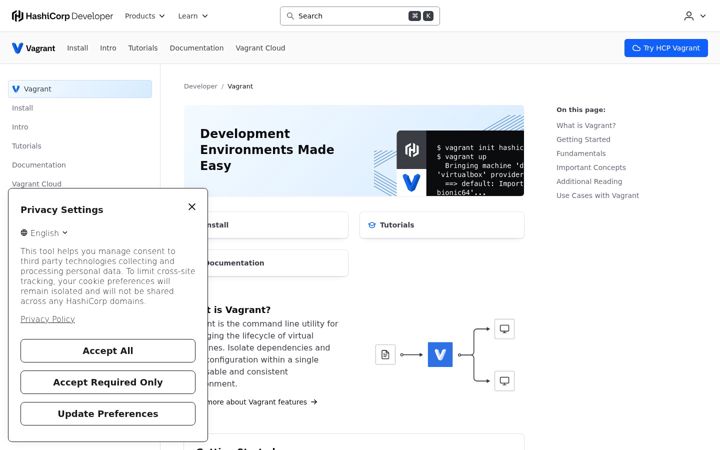Screen dimensions: 720x450
Task: Open the Tutorials card
Action: coord(442,225)
